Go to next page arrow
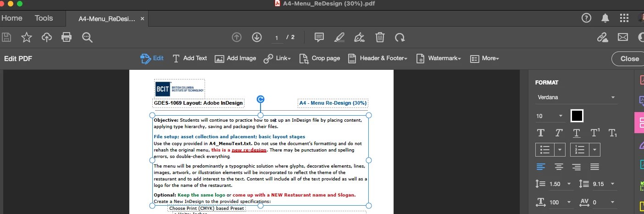 click(x=256, y=37)
